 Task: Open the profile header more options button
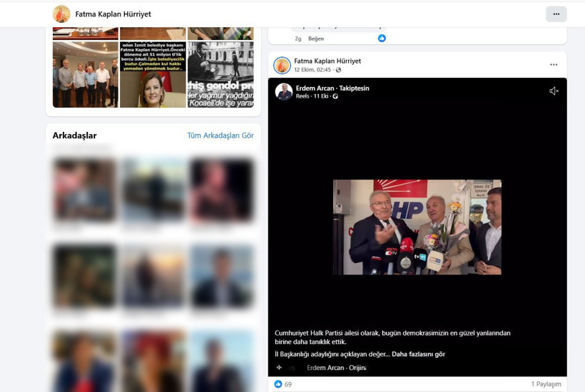[x=556, y=14]
